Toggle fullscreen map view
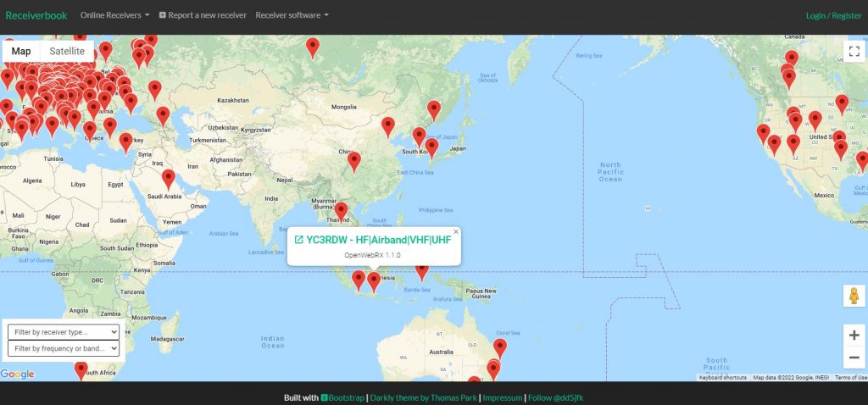Viewport: 868px width, 405px height. click(x=854, y=51)
